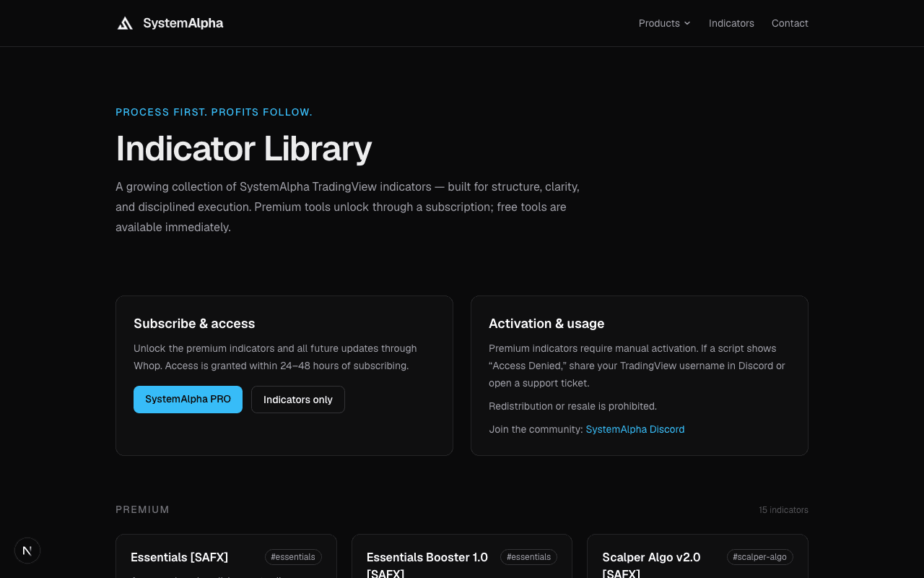Open the Essentials Booster 1.0 [SAFX] title
Screen dimensions: 924x578
pyautogui.click(x=427, y=565)
